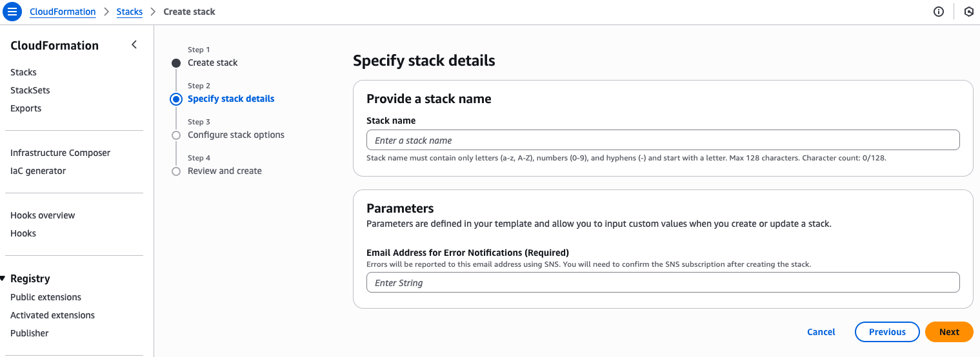Viewport: 980px width, 357px height.
Task: Open CloudFormation breadcrumb link
Action: [x=63, y=12]
